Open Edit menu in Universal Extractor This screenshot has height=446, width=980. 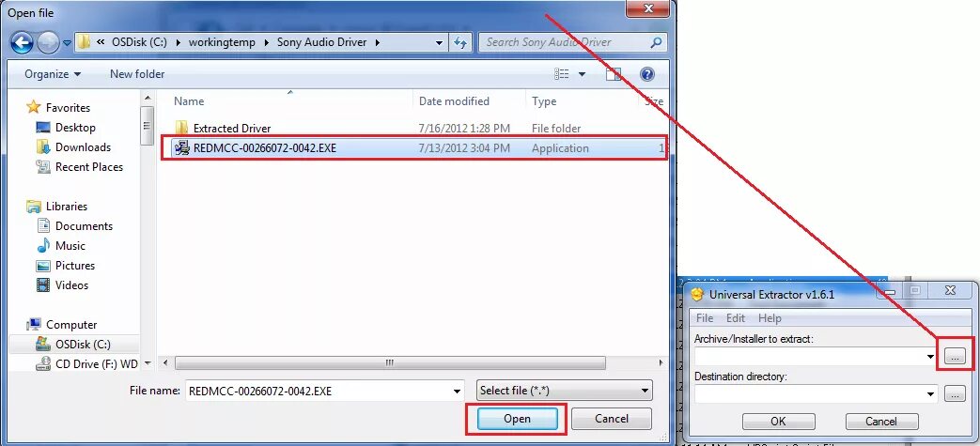[735, 318]
